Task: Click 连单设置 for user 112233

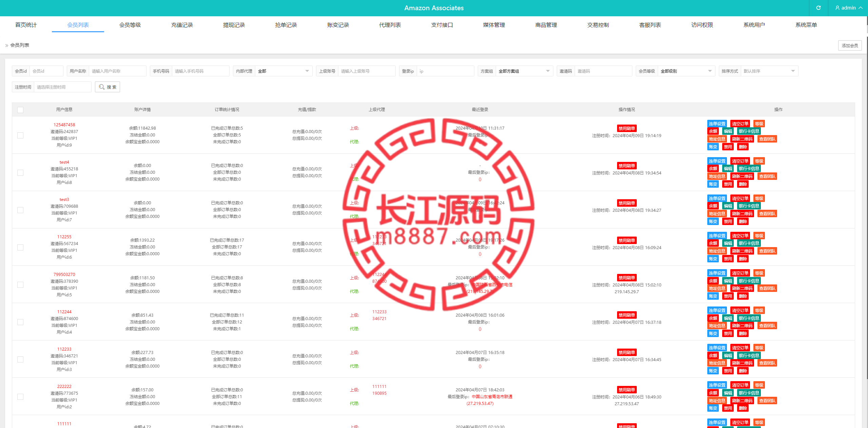Action: [717, 348]
